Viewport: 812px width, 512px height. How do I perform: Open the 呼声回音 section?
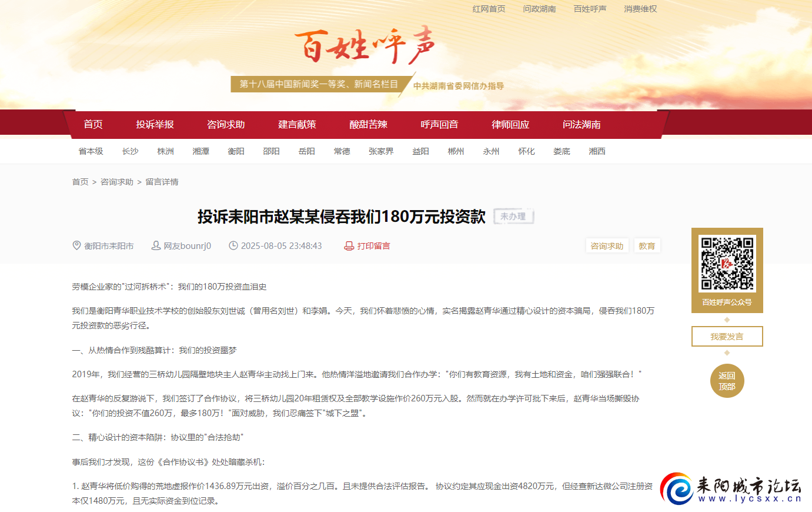coord(439,124)
